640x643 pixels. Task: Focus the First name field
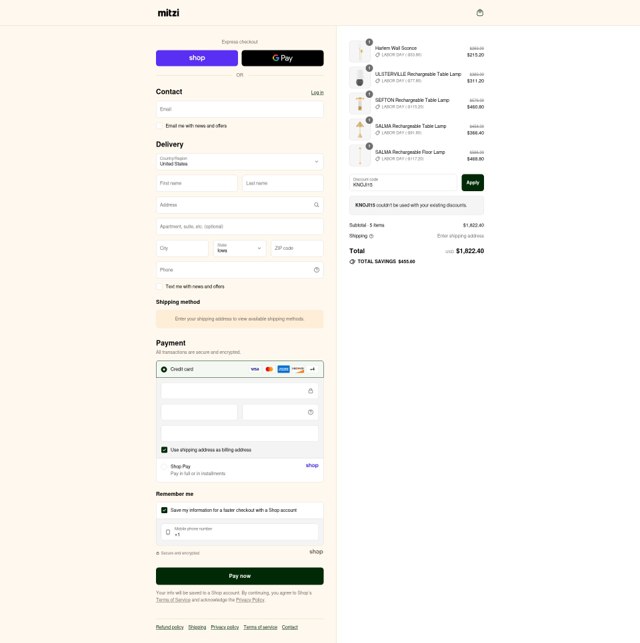[197, 183]
